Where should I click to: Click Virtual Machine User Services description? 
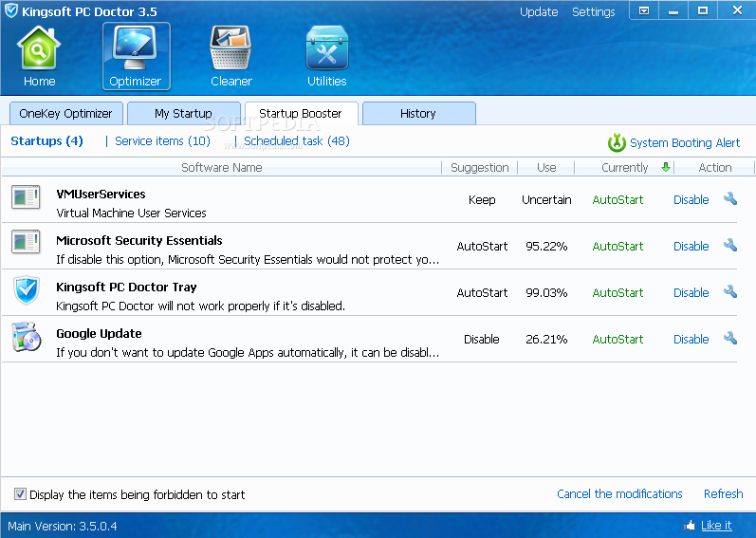[131, 213]
